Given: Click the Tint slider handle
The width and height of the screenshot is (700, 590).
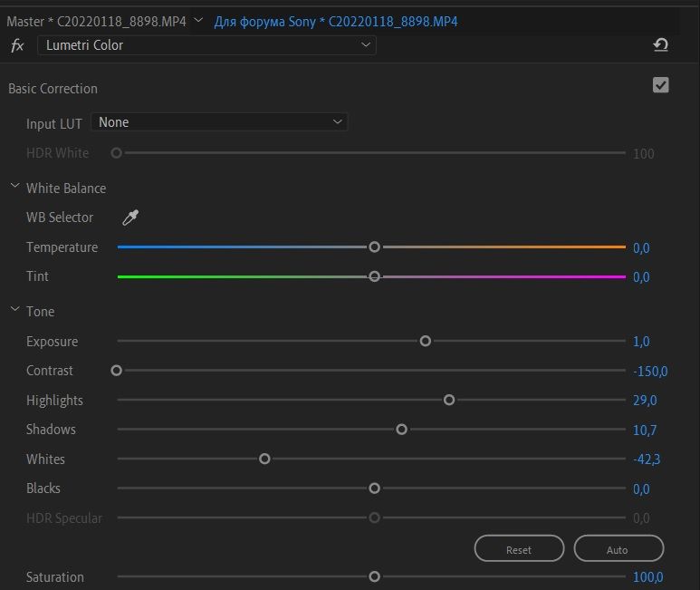Looking at the screenshot, I should (x=374, y=276).
